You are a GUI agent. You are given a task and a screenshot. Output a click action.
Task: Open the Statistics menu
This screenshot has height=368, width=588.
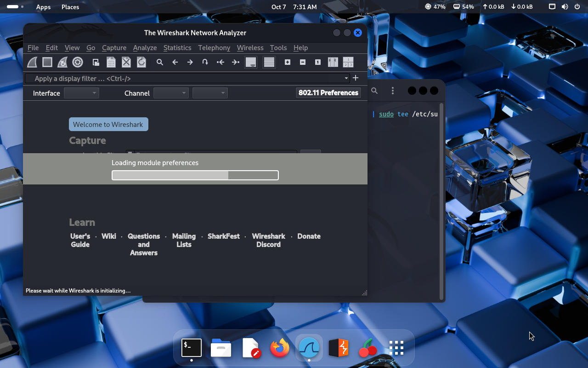[177, 48]
